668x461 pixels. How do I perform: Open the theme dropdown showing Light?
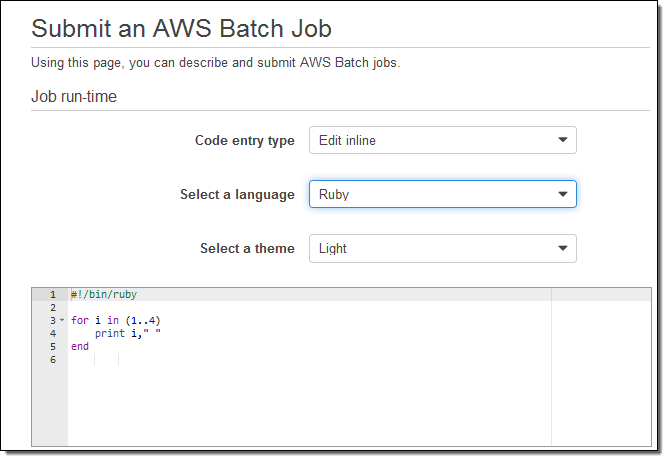point(442,248)
